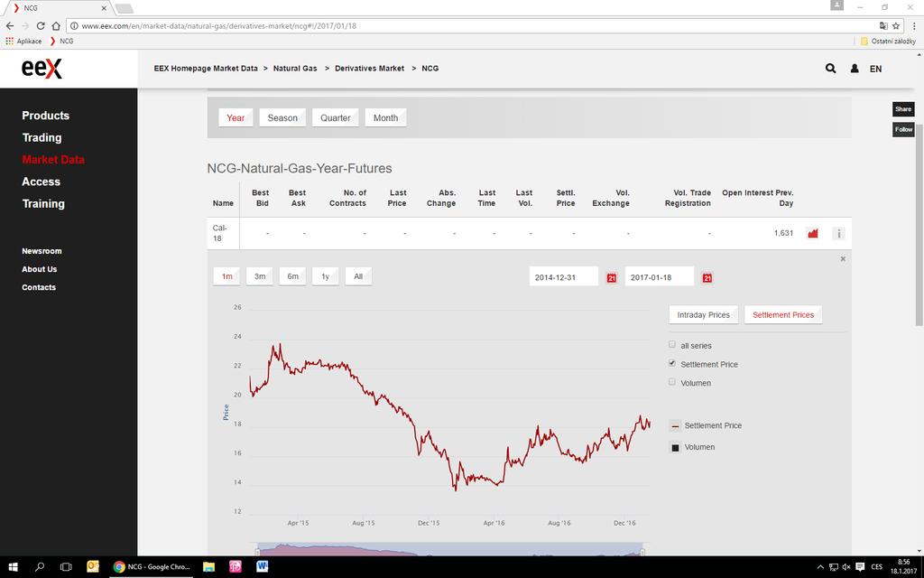Switch language via EN selector

(875, 69)
